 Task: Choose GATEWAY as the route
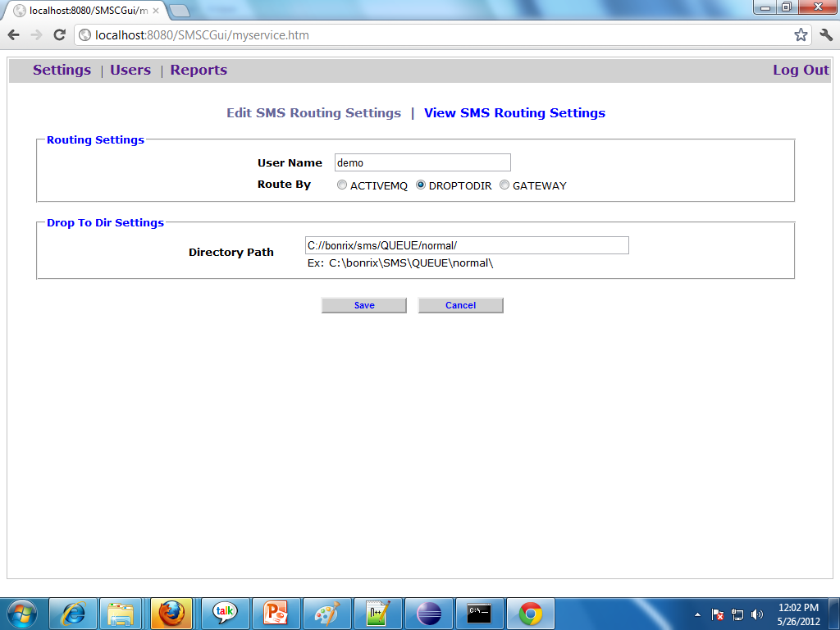(504, 185)
